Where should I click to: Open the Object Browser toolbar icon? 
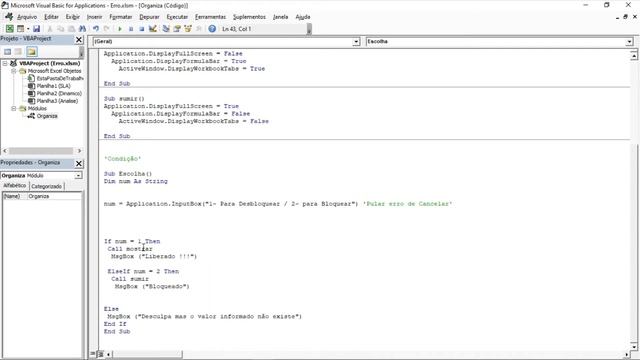[x=188, y=29]
